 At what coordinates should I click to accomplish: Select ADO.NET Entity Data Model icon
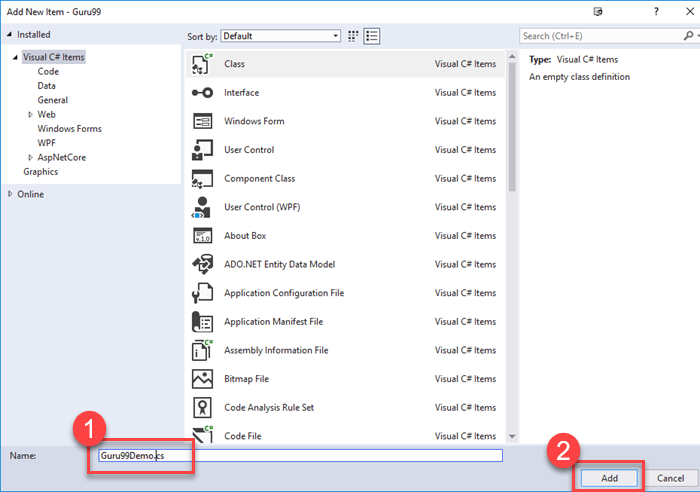(202, 265)
